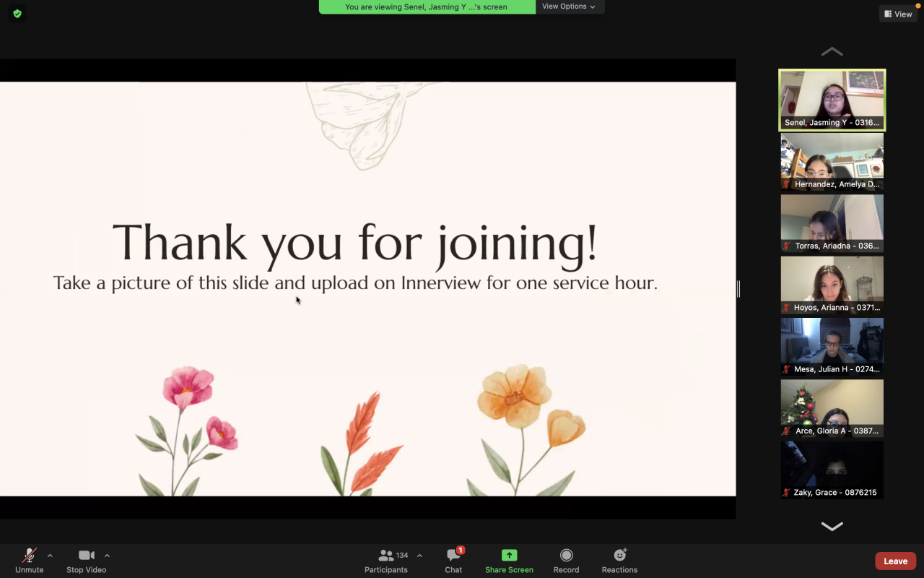
Task: Click the Leave meeting button
Action: [895, 561]
